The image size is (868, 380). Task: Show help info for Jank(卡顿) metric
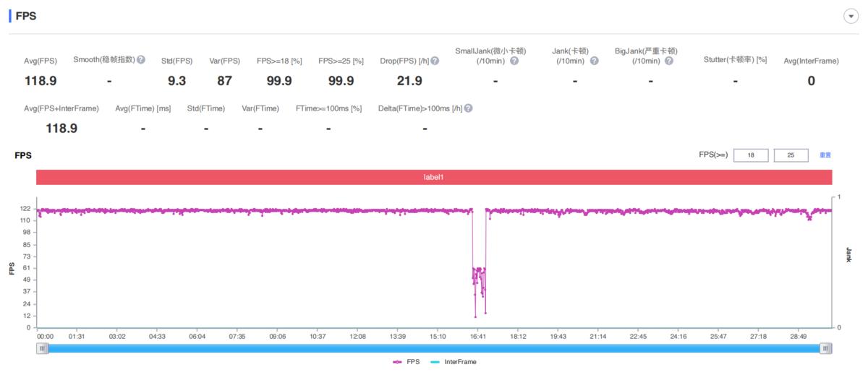pos(594,61)
